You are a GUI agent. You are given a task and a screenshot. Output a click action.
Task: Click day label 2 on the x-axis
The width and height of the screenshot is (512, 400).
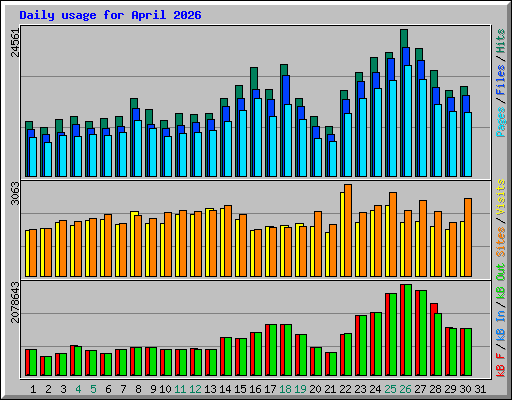[x=48, y=389]
